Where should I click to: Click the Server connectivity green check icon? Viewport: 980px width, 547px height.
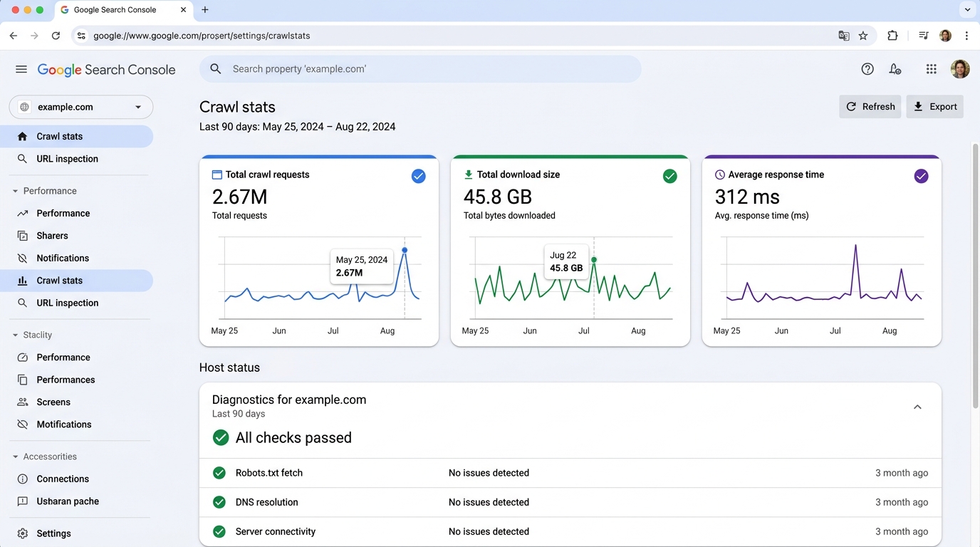click(x=219, y=531)
